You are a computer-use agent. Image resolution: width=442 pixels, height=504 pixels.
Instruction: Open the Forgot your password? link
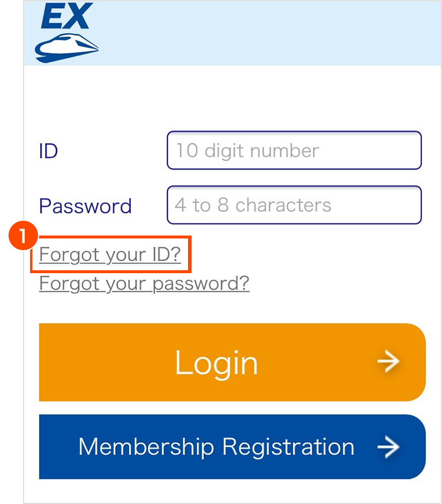pyautogui.click(x=144, y=283)
